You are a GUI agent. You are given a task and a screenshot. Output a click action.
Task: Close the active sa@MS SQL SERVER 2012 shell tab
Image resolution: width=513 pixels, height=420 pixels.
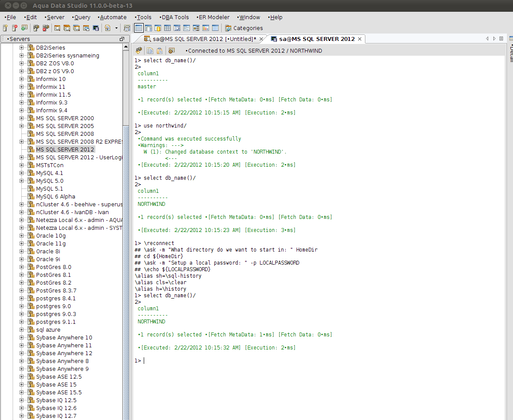point(360,39)
